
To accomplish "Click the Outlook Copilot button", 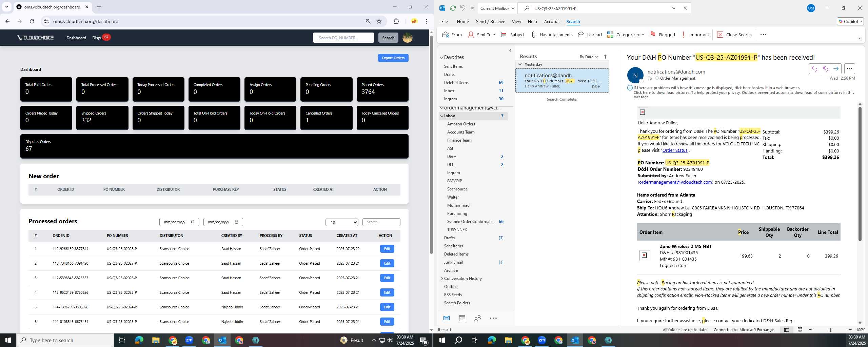I will 850,21.
